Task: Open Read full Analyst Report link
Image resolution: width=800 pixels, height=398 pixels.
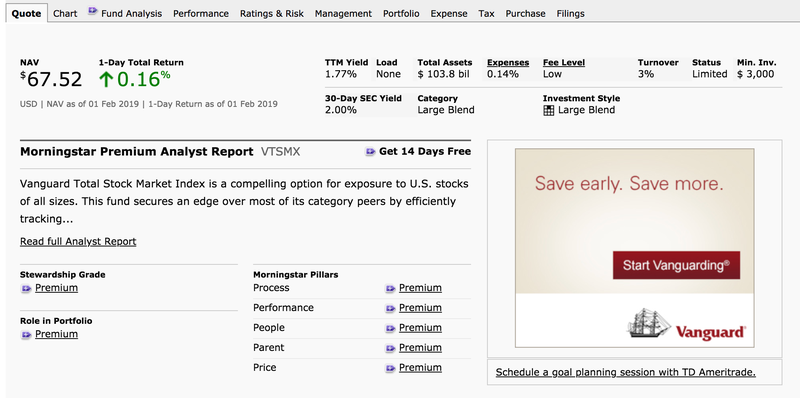Action: click(78, 241)
